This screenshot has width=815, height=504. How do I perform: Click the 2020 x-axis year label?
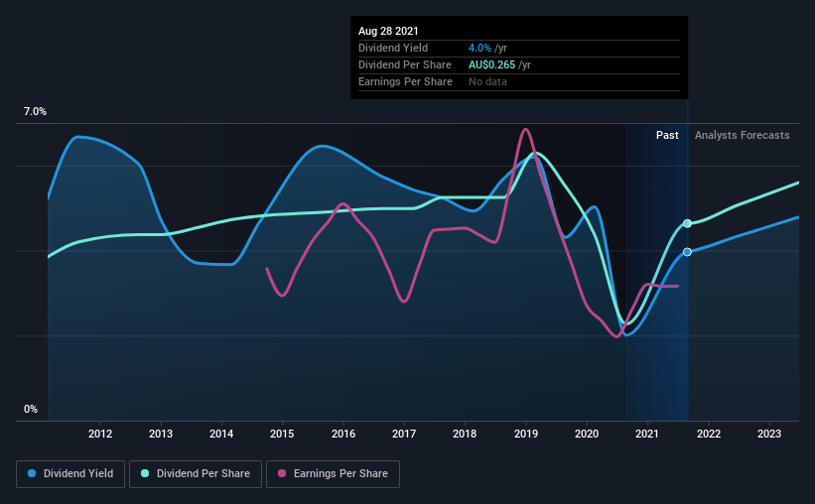pos(587,434)
